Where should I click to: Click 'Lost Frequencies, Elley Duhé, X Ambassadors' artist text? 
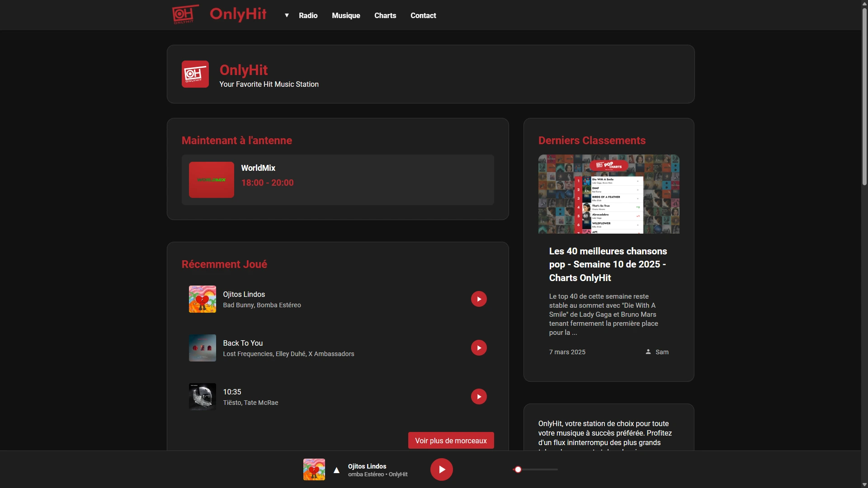click(x=288, y=354)
